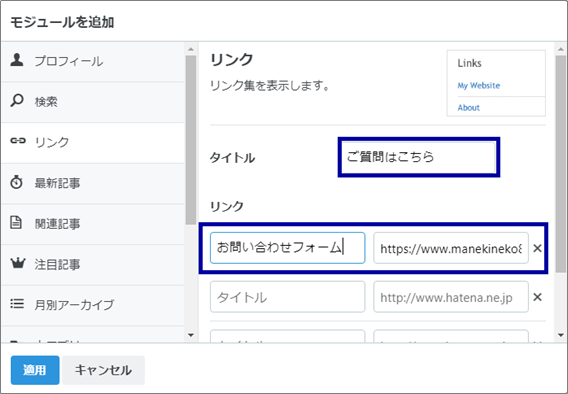Click the モジュールを追加 dialog title
Image resolution: width=568 pixels, height=394 pixels.
click(x=62, y=22)
